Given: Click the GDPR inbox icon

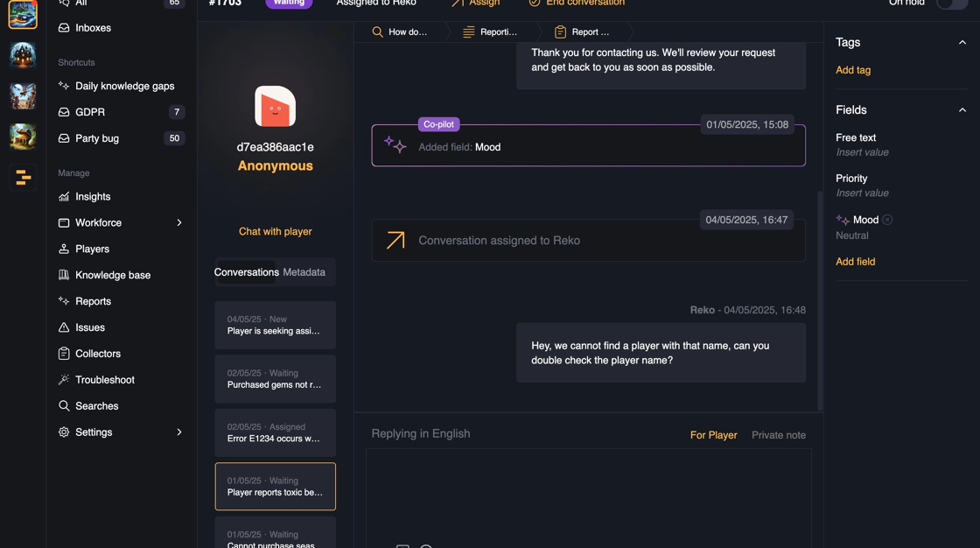Looking at the screenshot, I should pyautogui.click(x=64, y=112).
